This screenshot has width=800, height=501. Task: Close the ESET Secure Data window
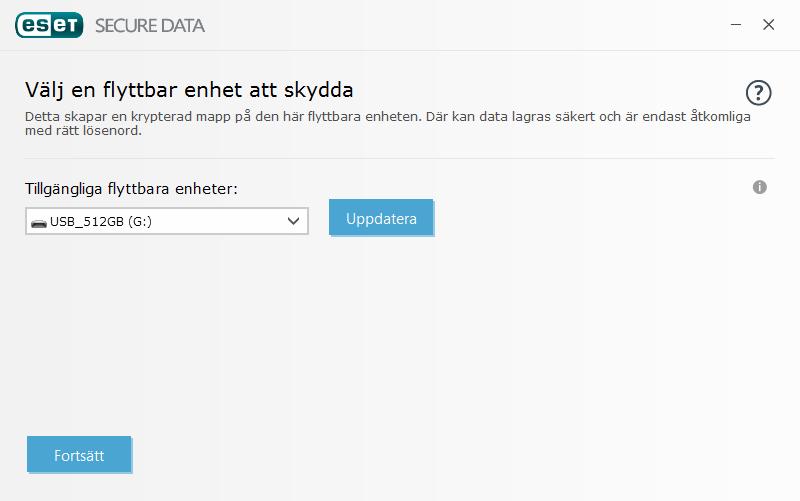click(x=768, y=25)
